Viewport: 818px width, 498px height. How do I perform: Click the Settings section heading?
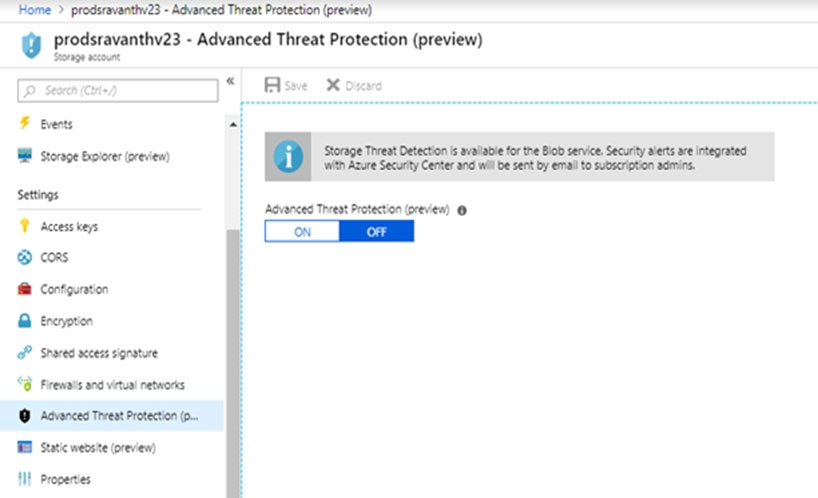pos(38,195)
